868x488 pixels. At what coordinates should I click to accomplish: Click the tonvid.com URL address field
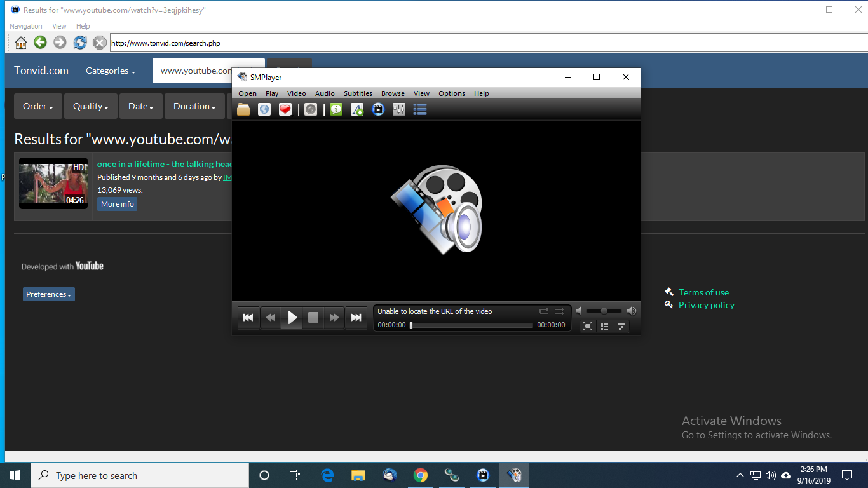[489, 43]
